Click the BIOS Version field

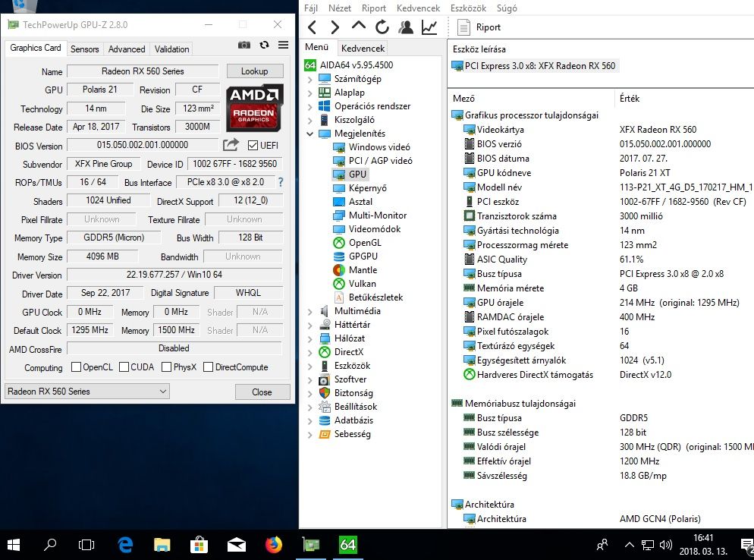point(143,145)
